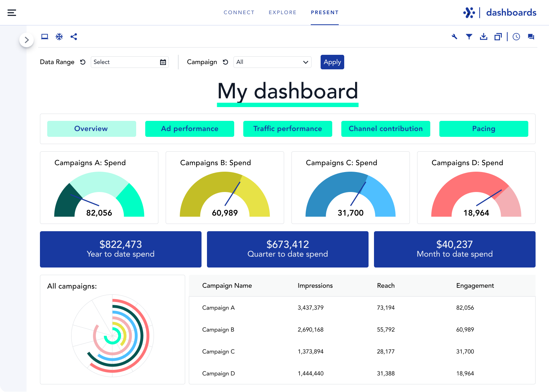Click impressions value 1,373,894
The width and height of the screenshot is (549, 392).
click(310, 351)
